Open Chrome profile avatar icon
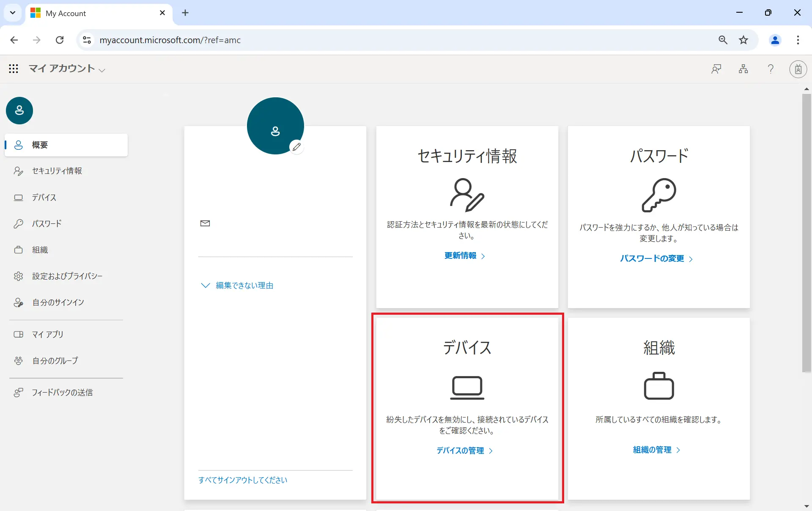This screenshot has height=511, width=812. 775,40
